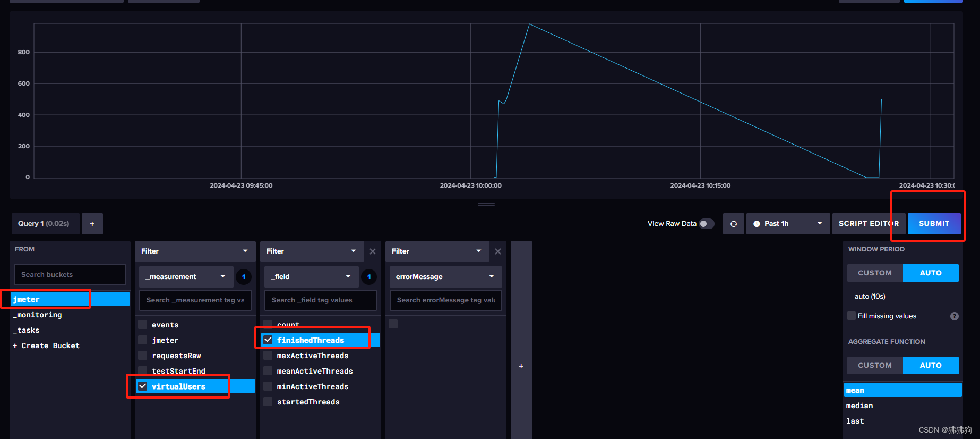Check the startedThreads field

coord(268,402)
